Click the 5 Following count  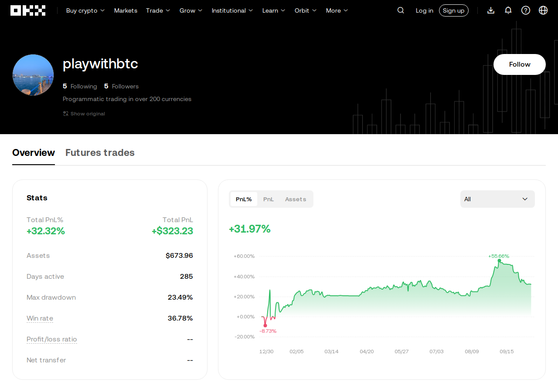point(80,86)
